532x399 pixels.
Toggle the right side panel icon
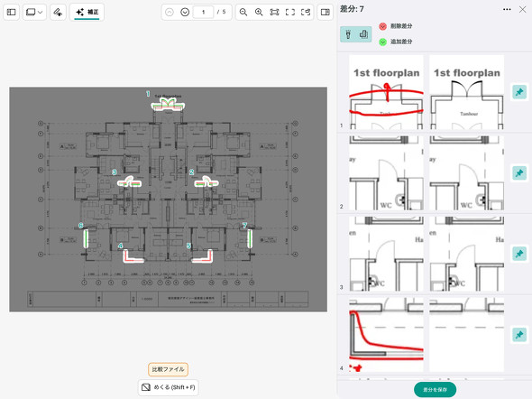[325, 13]
